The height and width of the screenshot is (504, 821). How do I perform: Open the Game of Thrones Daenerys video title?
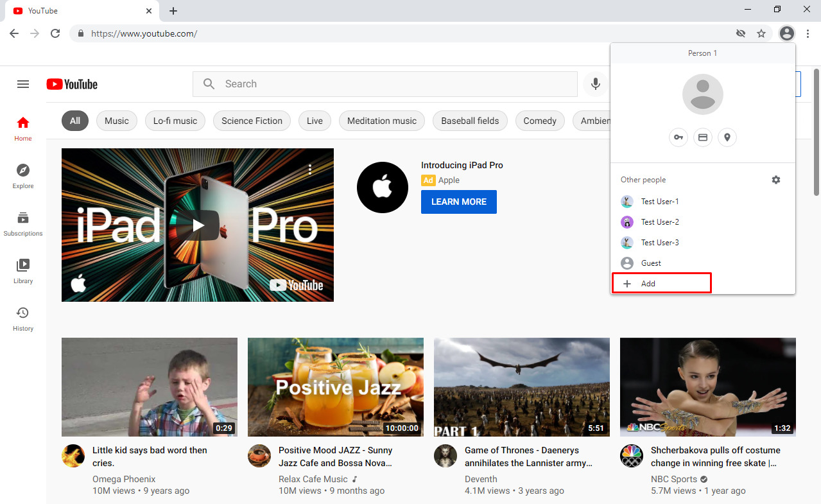528,456
